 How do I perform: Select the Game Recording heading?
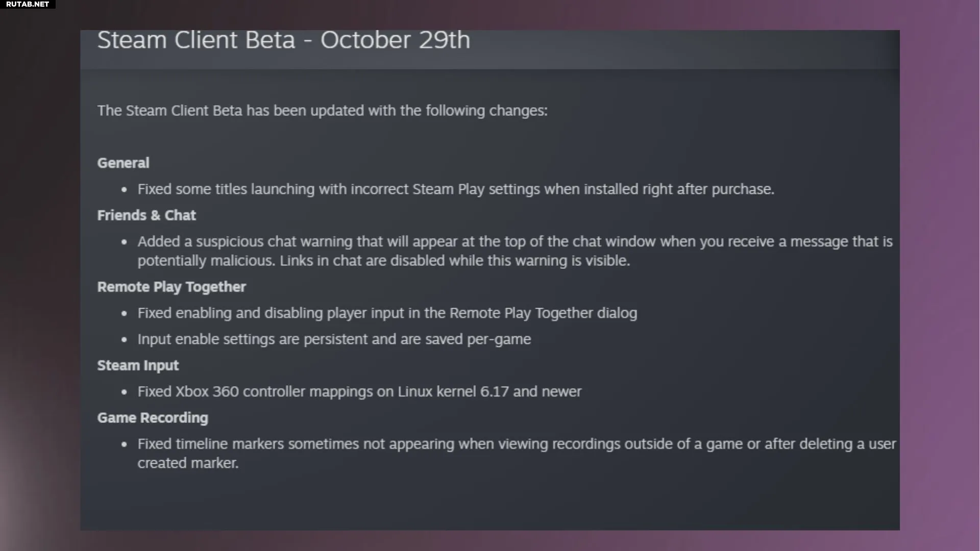click(x=153, y=418)
